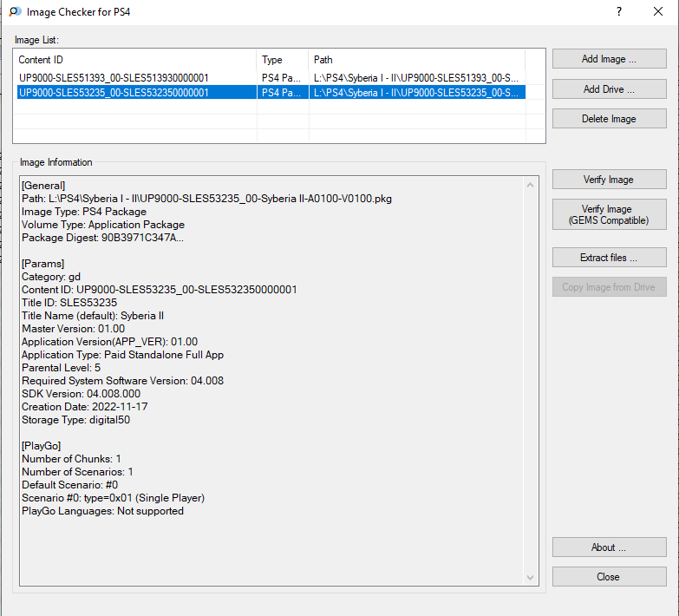The image size is (679, 616).
Task: Click the Package Digest: 90B3971C347A line
Action: 102,238
